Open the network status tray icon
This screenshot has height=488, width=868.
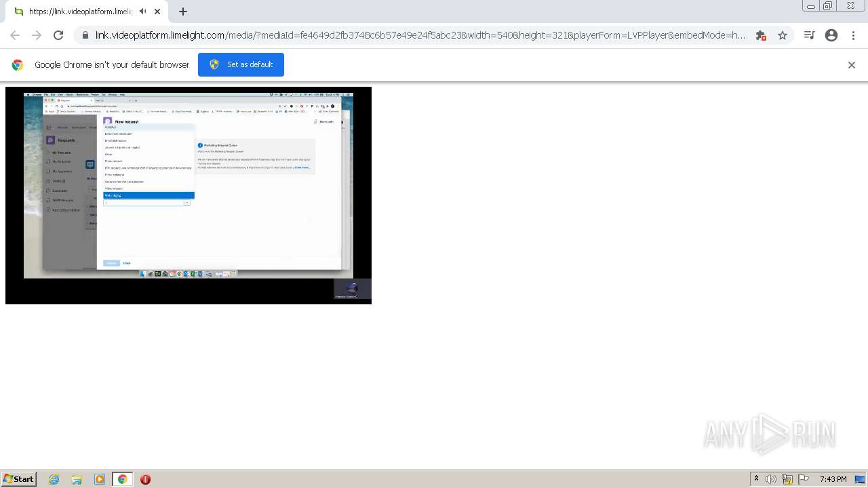787,479
